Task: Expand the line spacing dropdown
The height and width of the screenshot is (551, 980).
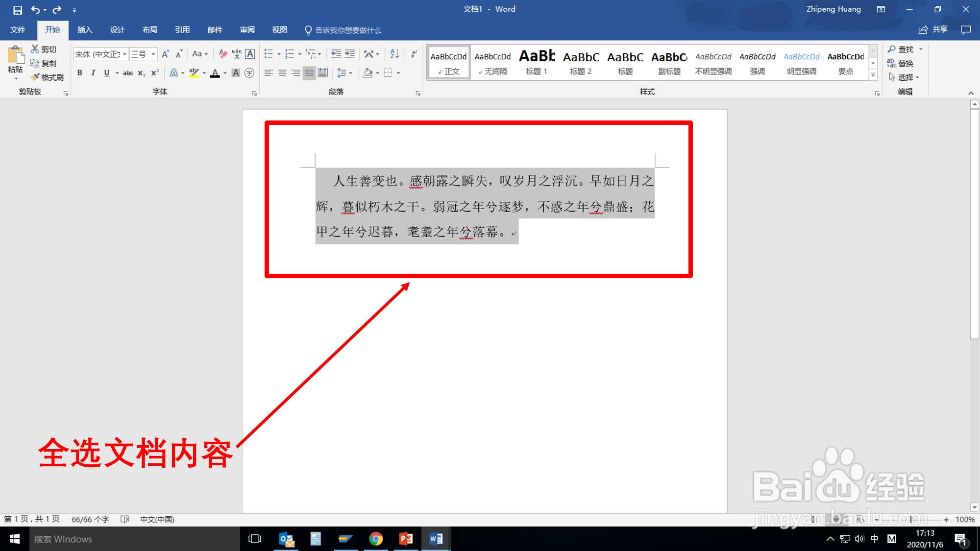Action: tap(351, 73)
